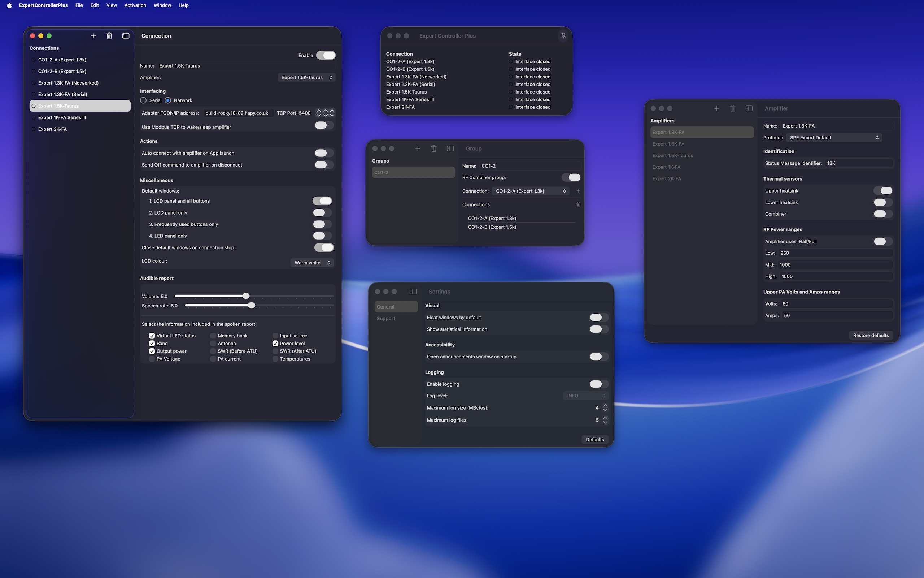Remove group connection via Connections trash icon

pos(579,204)
